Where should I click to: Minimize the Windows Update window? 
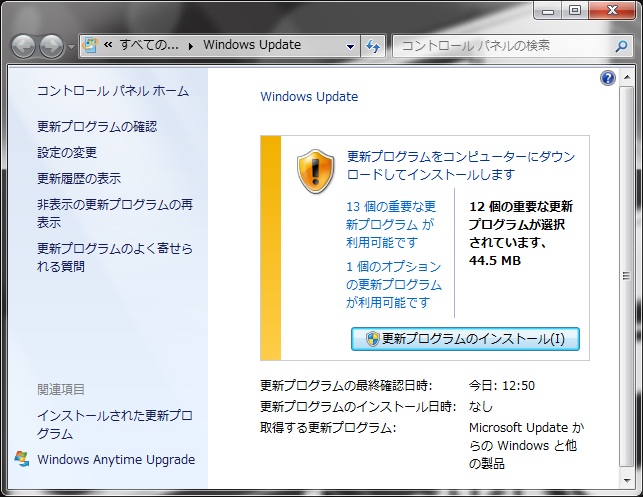point(548,11)
